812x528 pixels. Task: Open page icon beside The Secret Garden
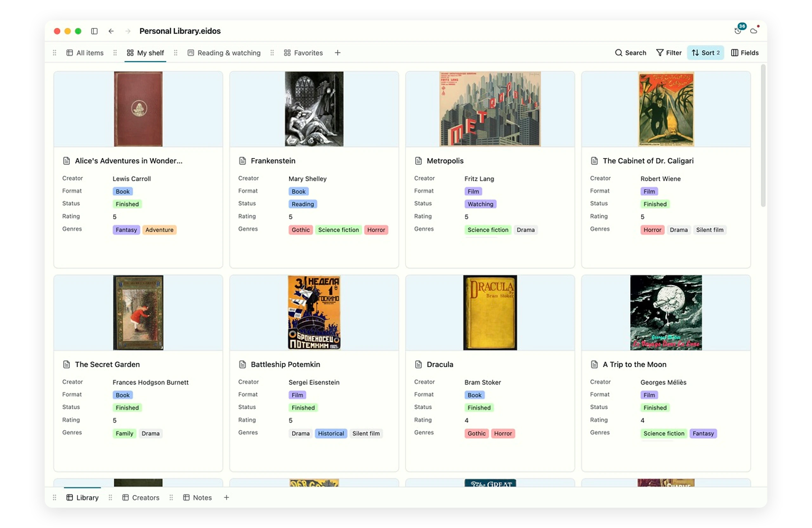pyautogui.click(x=67, y=365)
